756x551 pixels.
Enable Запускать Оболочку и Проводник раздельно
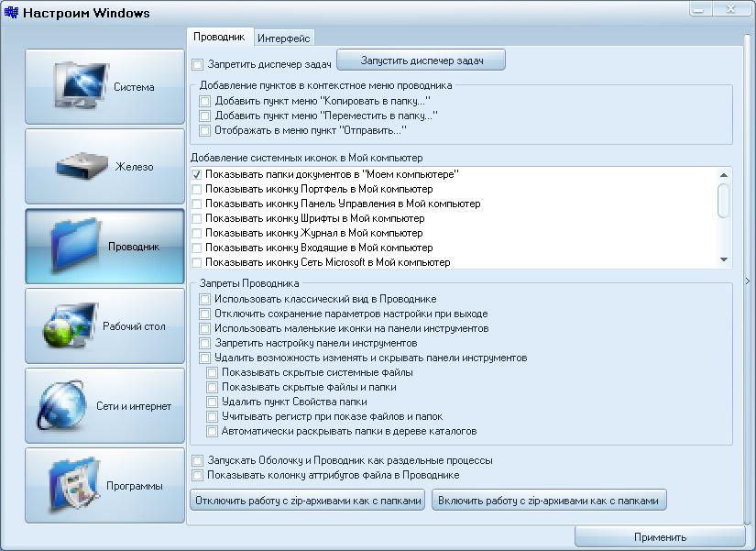tap(197, 460)
